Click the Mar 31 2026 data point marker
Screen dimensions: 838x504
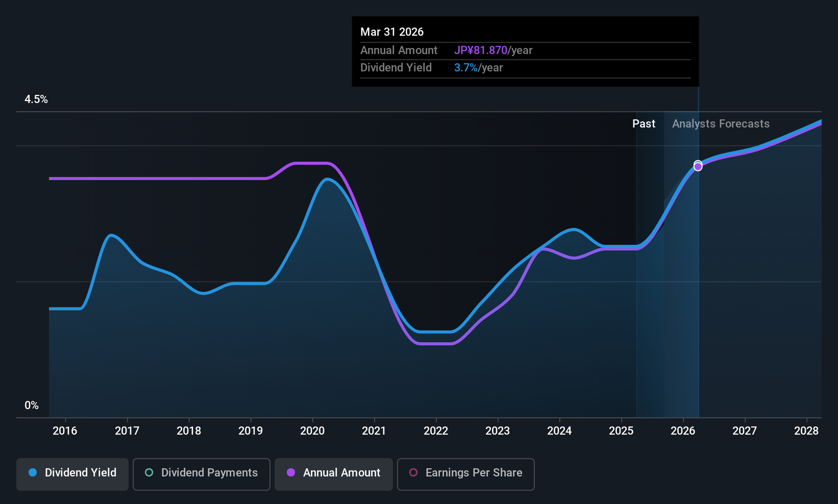[x=698, y=166]
